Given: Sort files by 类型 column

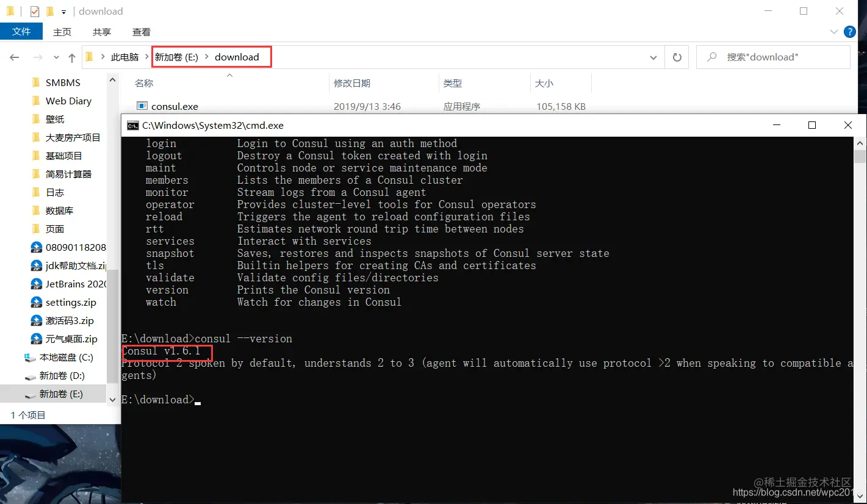Looking at the screenshot, I should tap(453, 83).
